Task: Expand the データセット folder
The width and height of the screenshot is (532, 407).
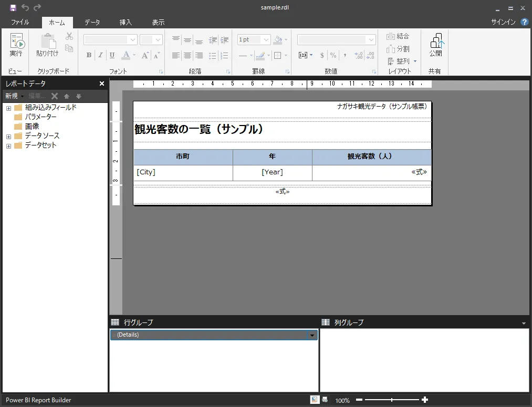Action: pos(9,146)
